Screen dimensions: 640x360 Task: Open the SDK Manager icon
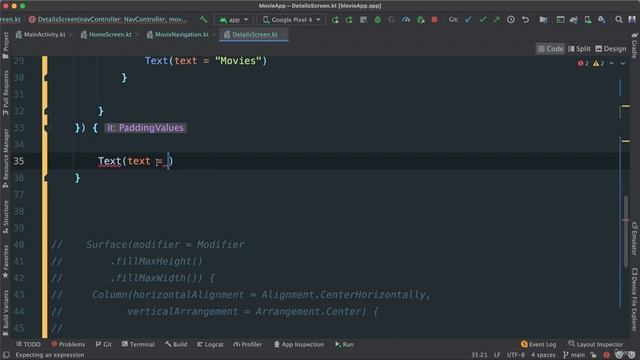coord(602,20)
